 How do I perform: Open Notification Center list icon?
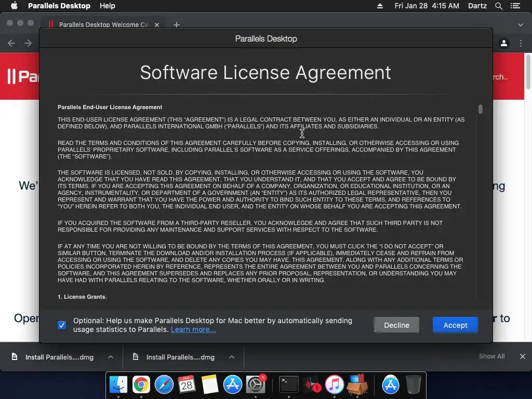(515, 6)
